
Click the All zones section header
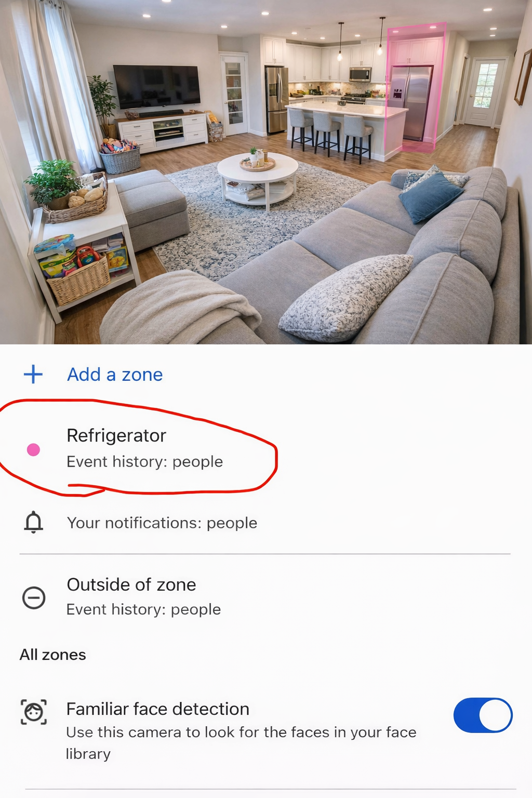pyautogui.click(x=53, y=655)
